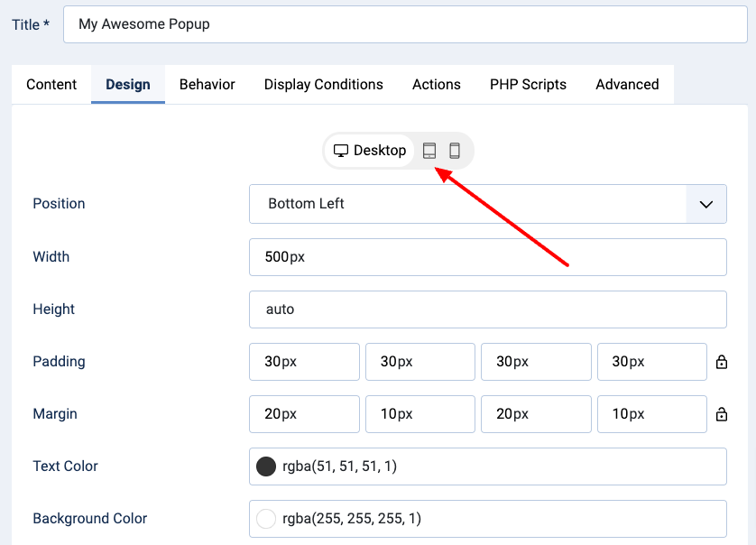Screen dimensions: 756x545
Task: Click the Width label
Action: (x=51, y=256)
